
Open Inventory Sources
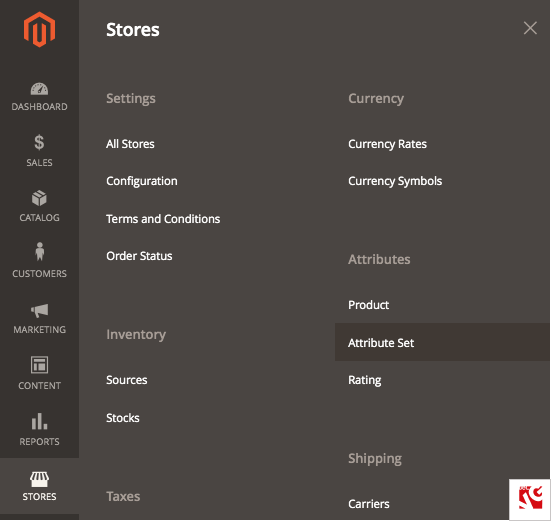click(x=127, y=380)
